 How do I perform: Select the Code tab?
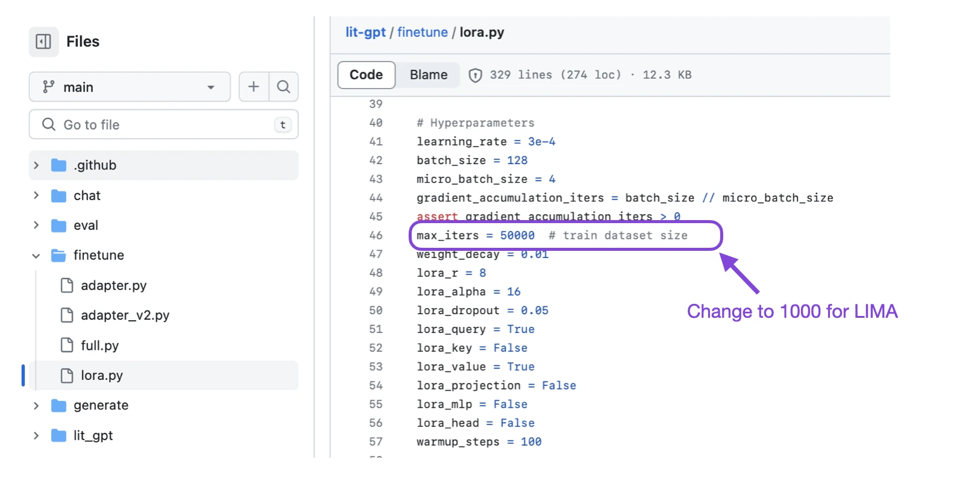coord(366,75)
